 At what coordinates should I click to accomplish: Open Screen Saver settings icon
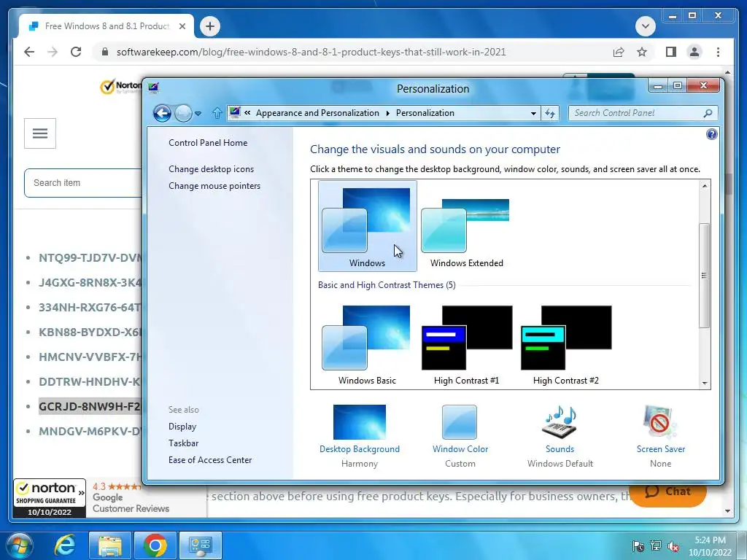click(x=660, y=422)
